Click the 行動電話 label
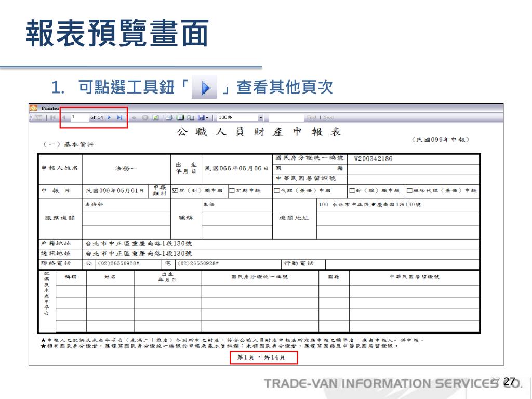 point(299,263)
